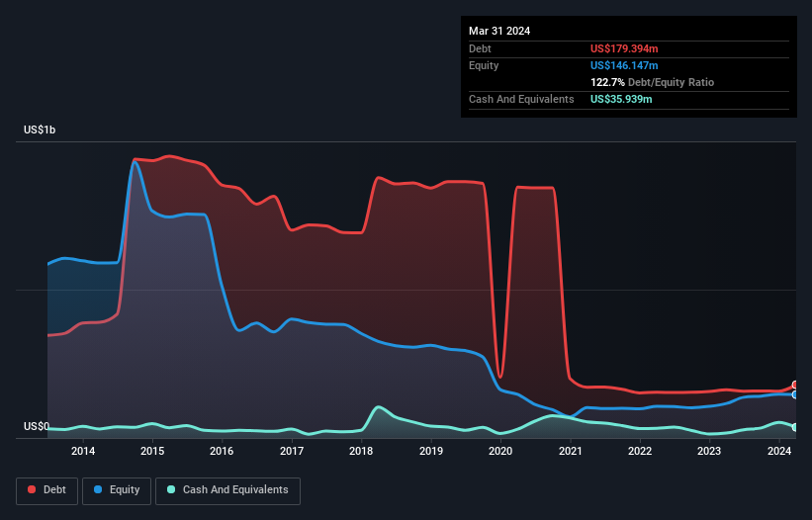The width and height of the screenshot is (812, 520).
Task: Click the 2020 x-axis label
Action: point(500,451)
